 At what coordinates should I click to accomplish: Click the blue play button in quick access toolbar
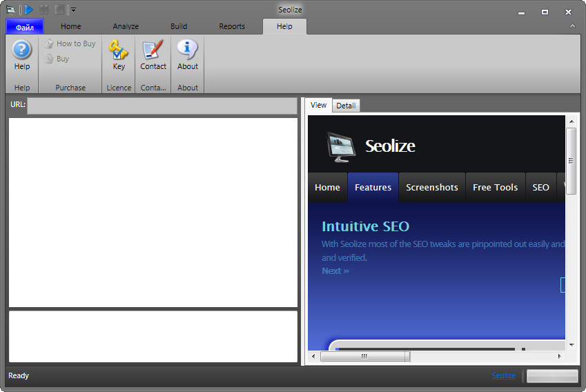29,10
